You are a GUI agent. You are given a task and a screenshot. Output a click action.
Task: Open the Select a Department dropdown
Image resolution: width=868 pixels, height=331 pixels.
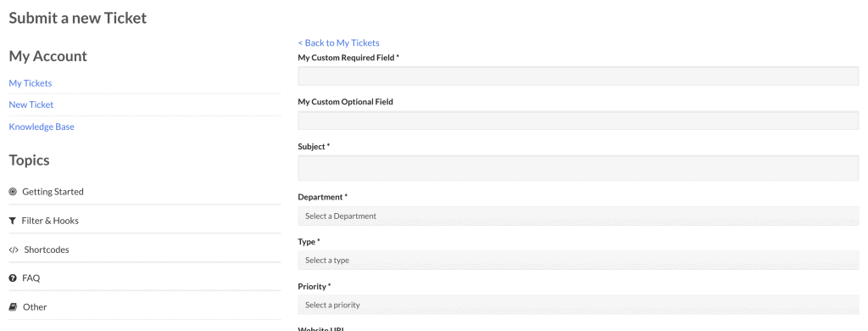[578, 216]
